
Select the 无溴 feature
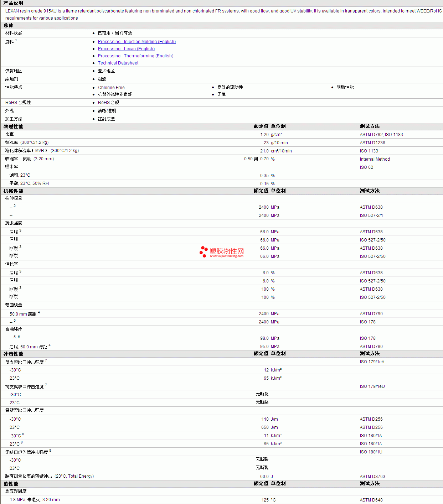pyautogui.click(x=222, y=94)
